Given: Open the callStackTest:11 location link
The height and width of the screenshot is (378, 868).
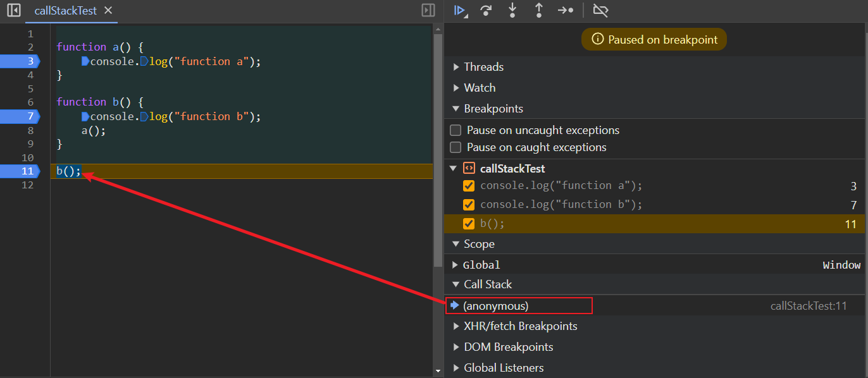Looking at the screenshot, I should 808,306.
